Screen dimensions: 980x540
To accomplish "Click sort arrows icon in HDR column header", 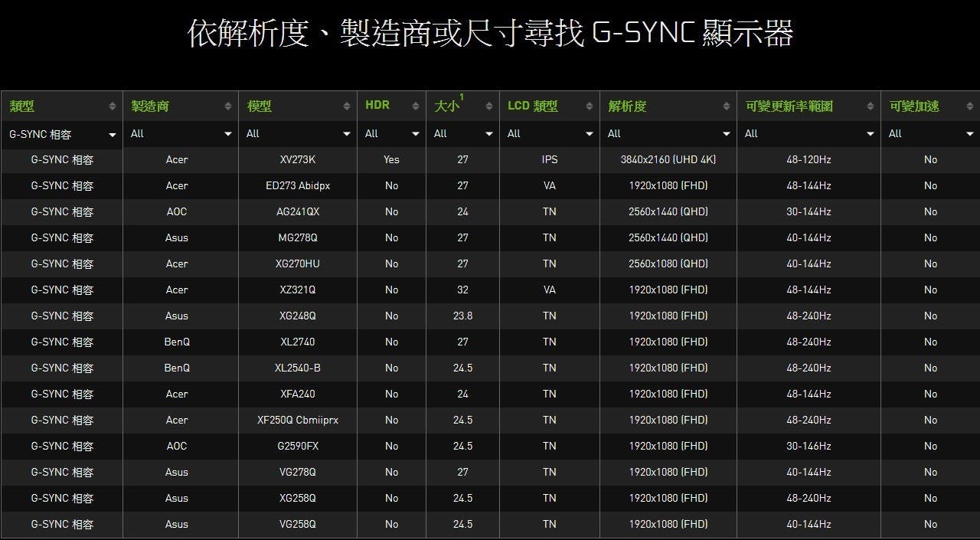I will (x=416, y=106).
